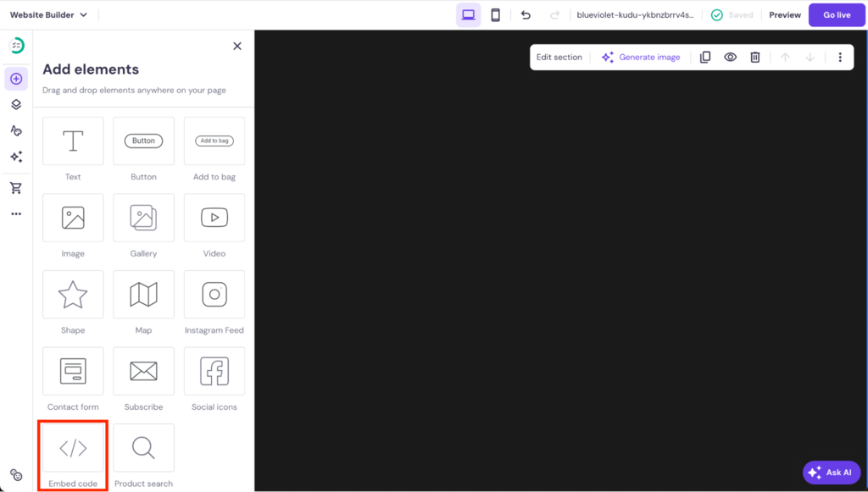Add a Contact form element

[72, 371]
